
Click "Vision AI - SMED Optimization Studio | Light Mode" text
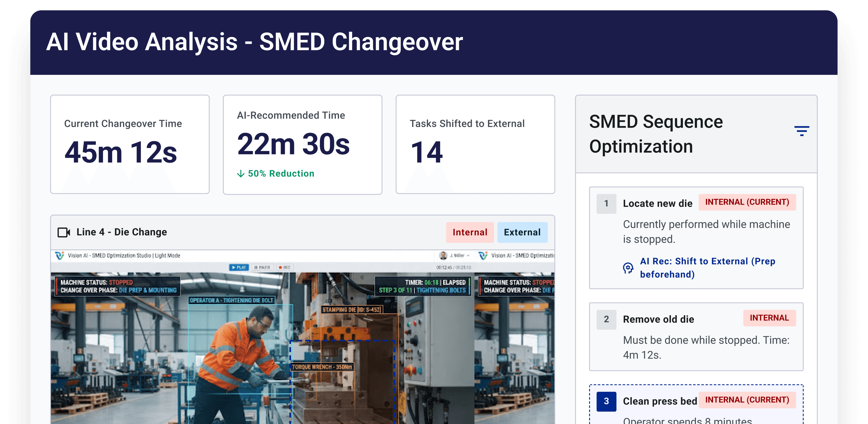click(x=124, y=256)
